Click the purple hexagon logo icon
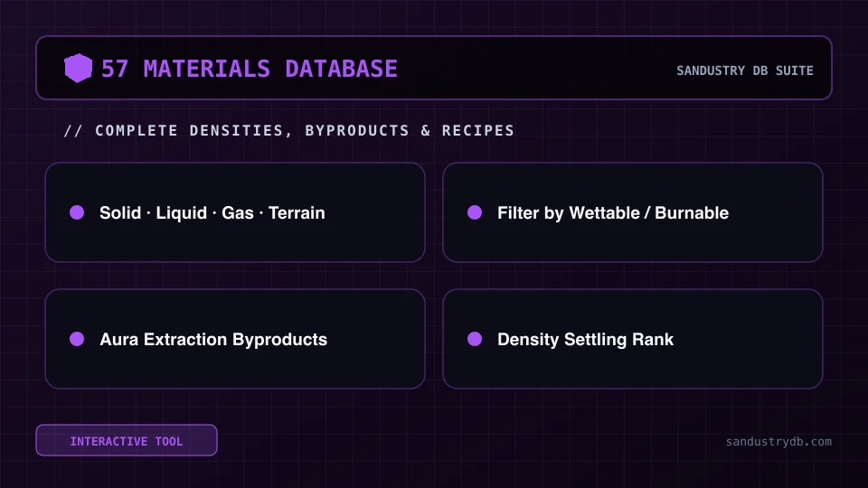This screenshot has height=488, width=868. (78, 68)
